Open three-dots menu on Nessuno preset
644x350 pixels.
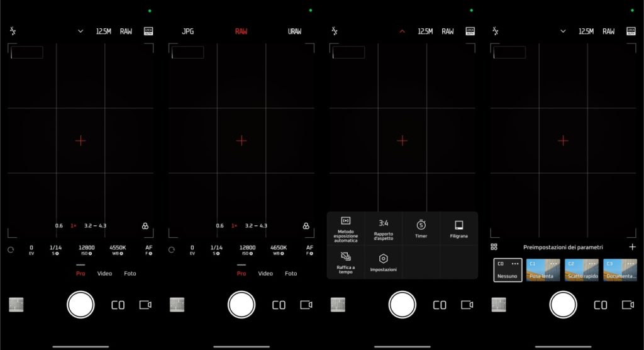pyautogui.click(x=515, y=264)
